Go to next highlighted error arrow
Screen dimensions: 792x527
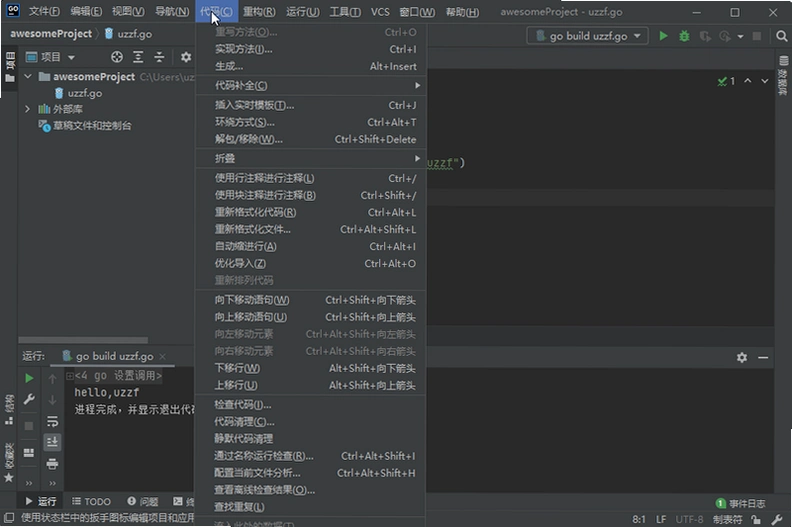coord(765,81)
